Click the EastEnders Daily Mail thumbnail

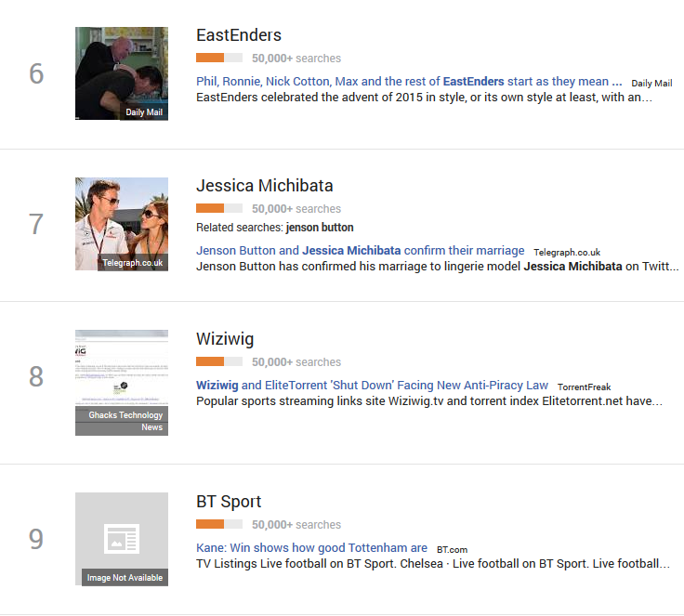[122, 73]
